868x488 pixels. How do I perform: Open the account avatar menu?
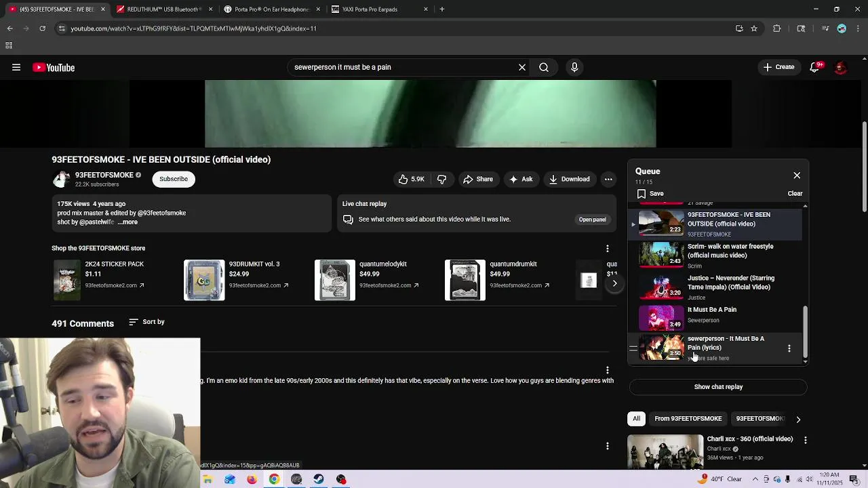(x=840, y=67)
